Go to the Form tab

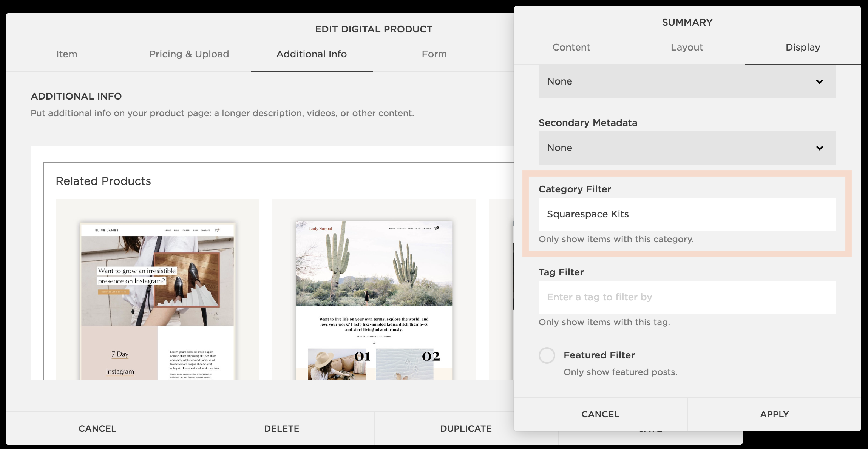(434, 54)
